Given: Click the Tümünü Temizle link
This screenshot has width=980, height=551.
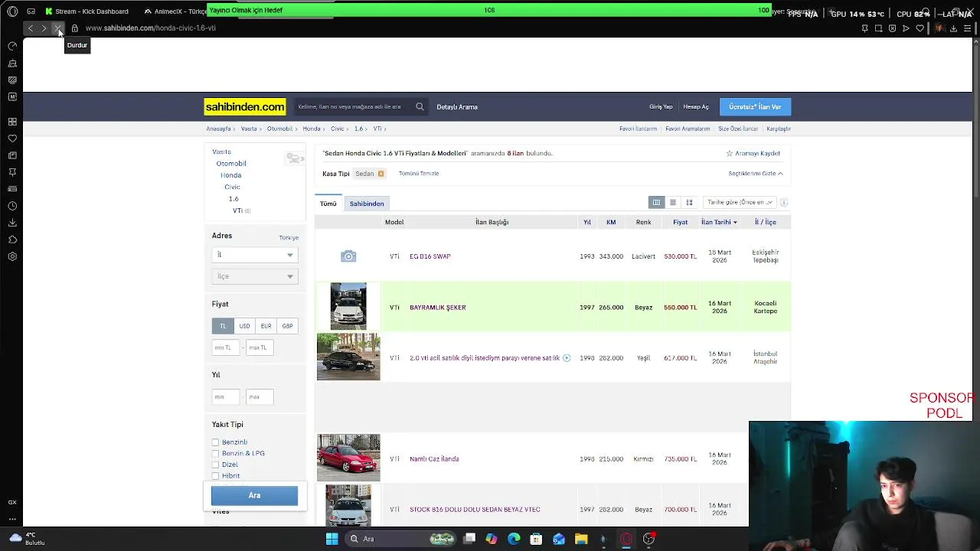Looking at the screenshot, I should [x=419, y=174].
